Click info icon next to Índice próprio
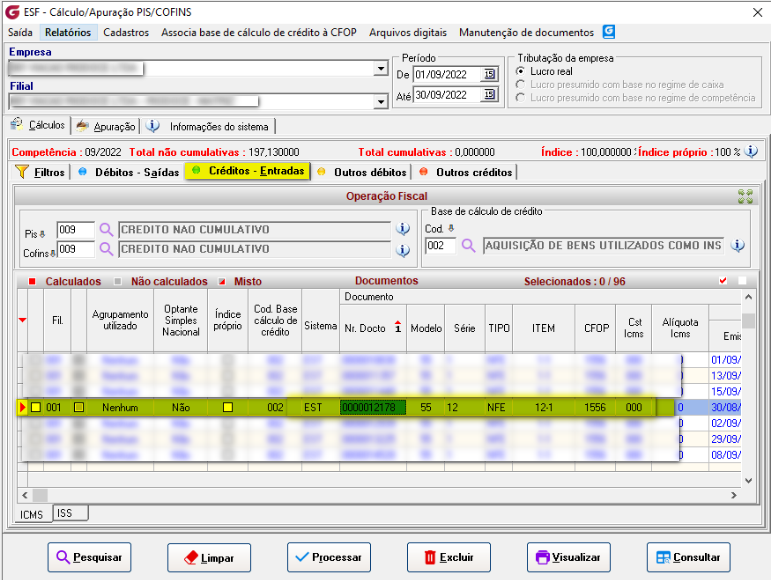This screenshot has height=580, width=771. [x=751, y=151]
